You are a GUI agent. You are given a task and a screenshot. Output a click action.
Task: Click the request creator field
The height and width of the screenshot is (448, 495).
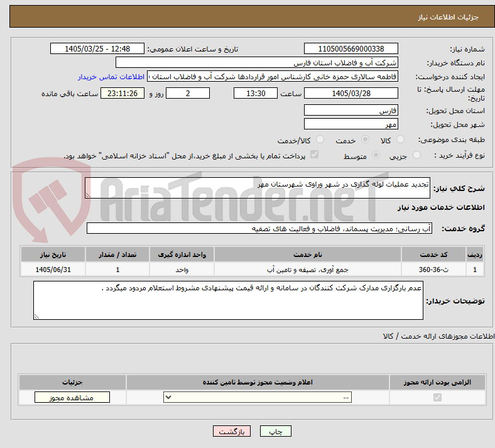[273, 77]
